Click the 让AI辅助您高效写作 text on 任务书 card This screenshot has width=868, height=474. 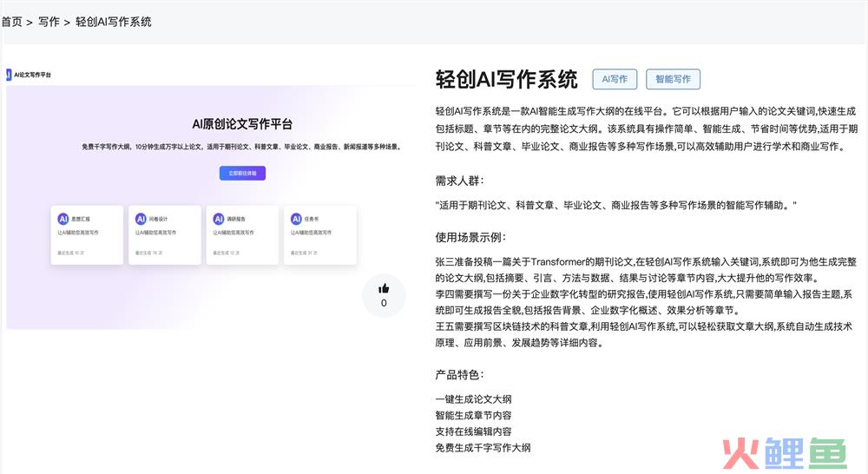[311, 233]
